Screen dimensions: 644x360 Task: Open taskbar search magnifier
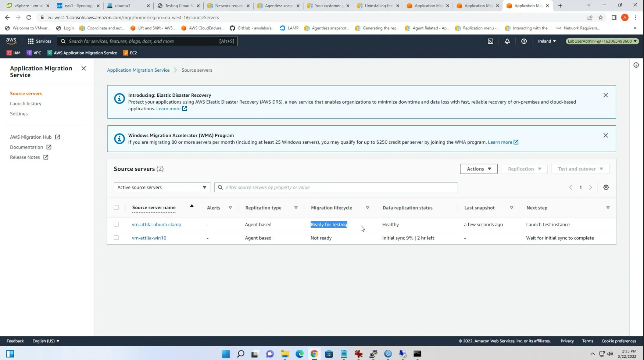coord(240,354)
